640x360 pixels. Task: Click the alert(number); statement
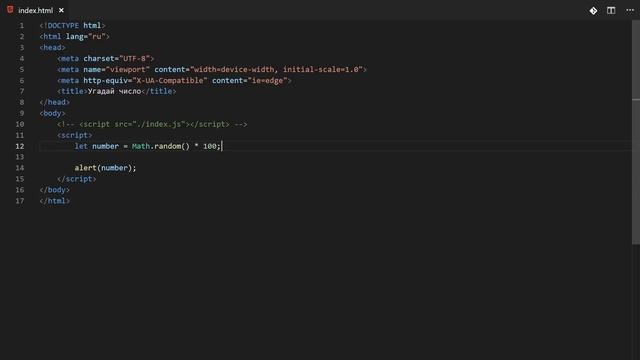coord(105,168)
